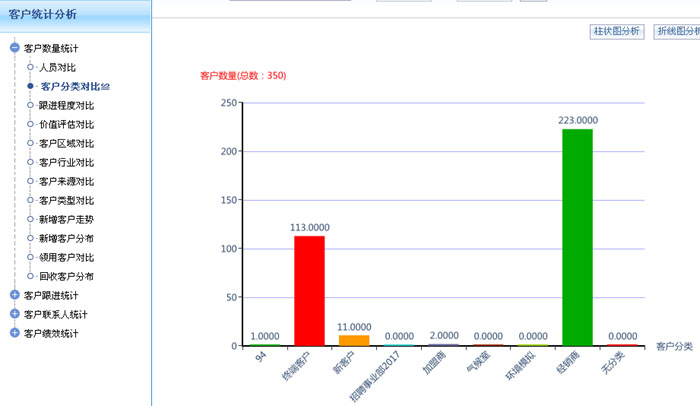Expand the 客户跟进统计 plus icon
Viewport: 700px width, 406px height.
(x=14, y=295)
